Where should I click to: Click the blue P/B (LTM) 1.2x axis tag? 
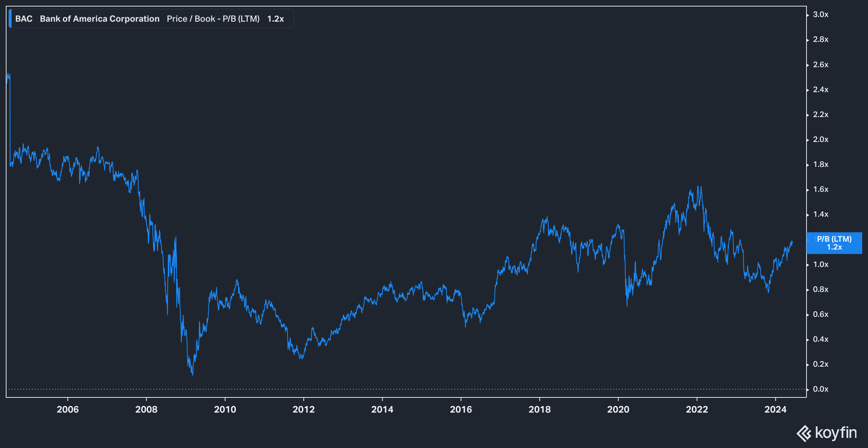click(834, 243)
